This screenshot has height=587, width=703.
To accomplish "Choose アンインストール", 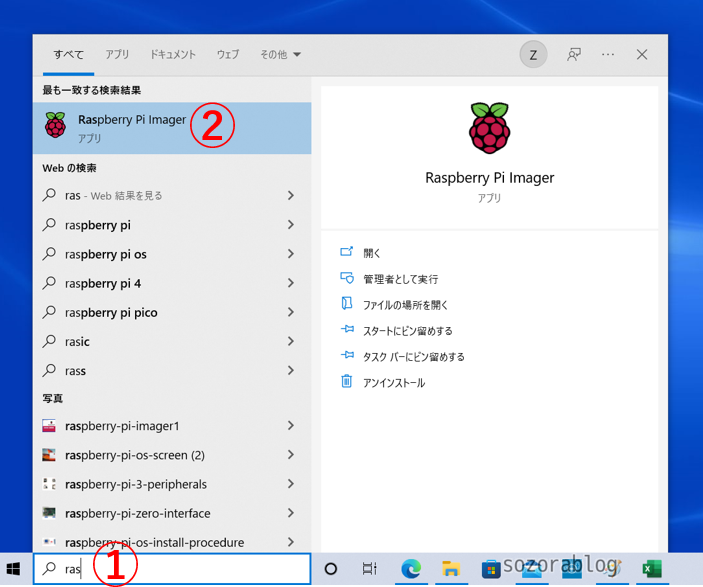I will pyautogui.click(x=394, y=383).
